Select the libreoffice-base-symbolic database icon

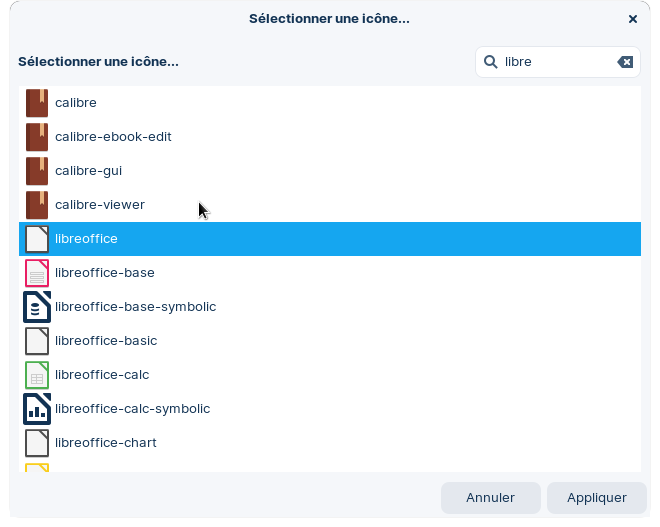(37, 307)
